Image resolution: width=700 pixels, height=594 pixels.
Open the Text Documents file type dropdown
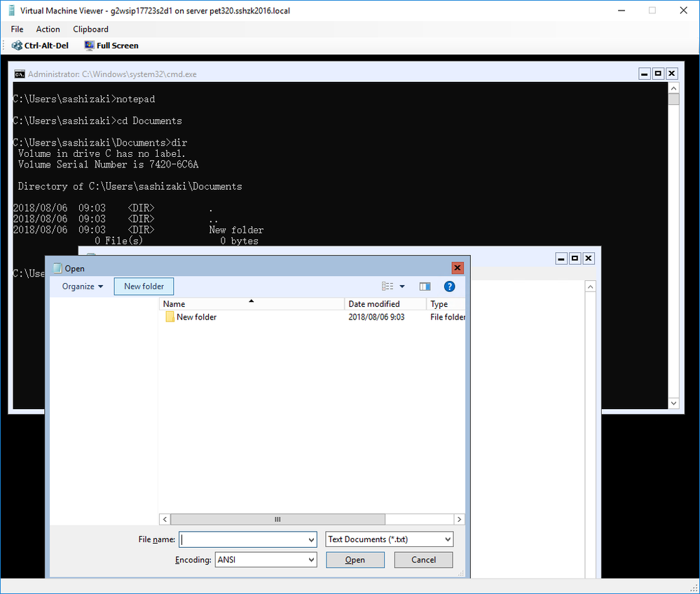(390, 539)
